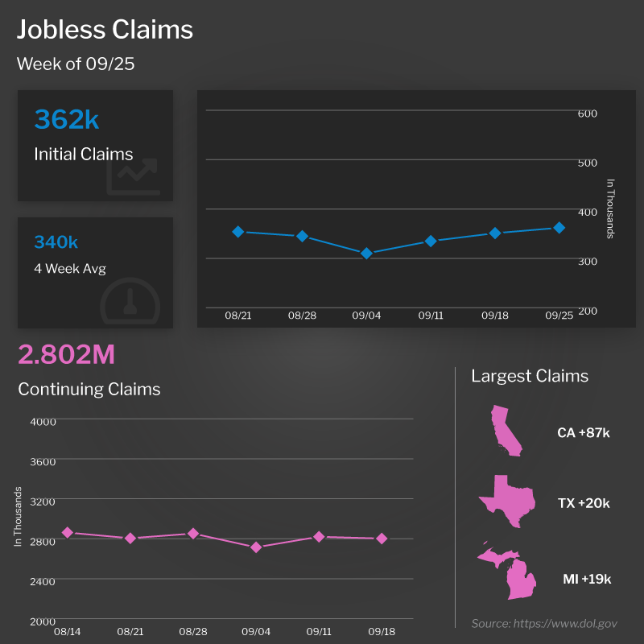Click the gauge icon in 4 Week Avg card
This screenshot has height=644, width=644.
130,301
